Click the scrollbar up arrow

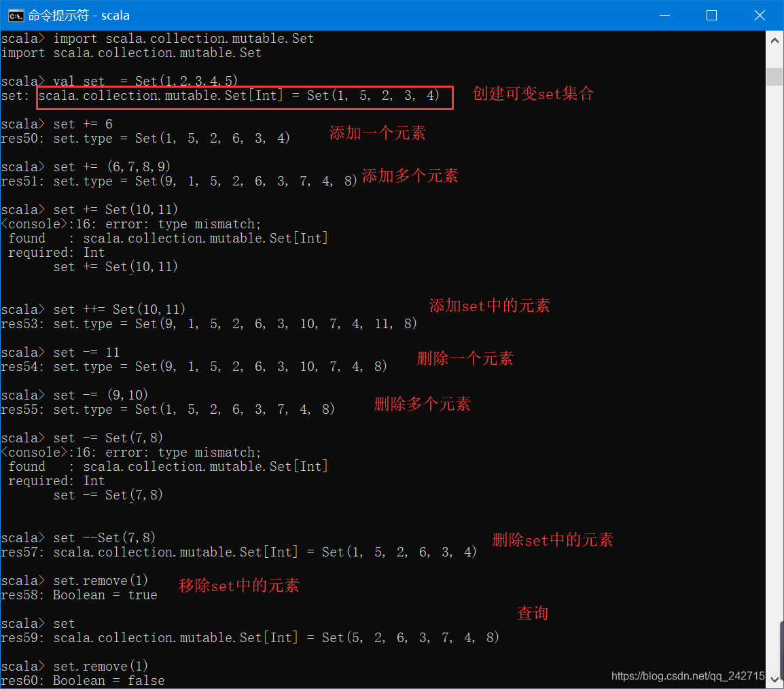coord(775,40)
